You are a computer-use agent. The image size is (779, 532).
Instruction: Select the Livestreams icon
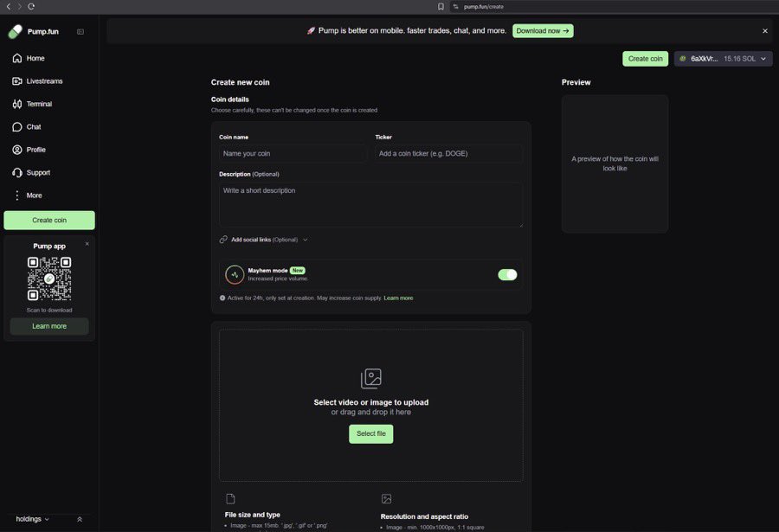click(x=18, y=80)
